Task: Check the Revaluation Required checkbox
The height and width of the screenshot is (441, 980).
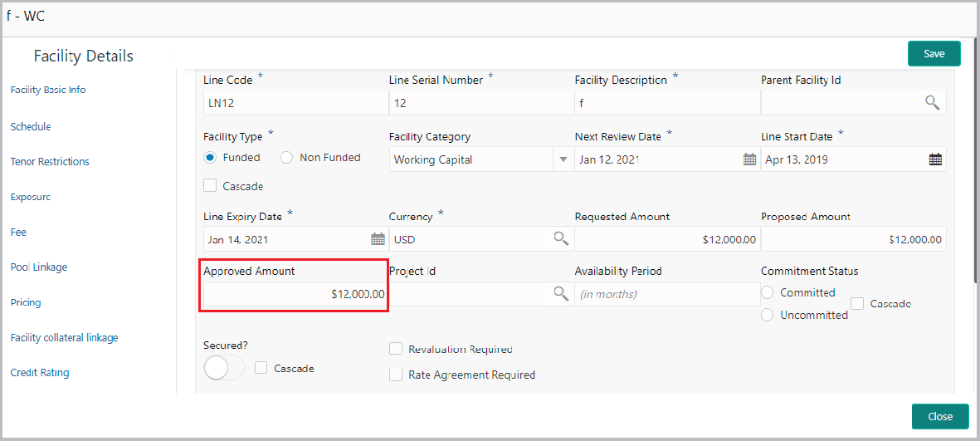Action: click(396, 349)
